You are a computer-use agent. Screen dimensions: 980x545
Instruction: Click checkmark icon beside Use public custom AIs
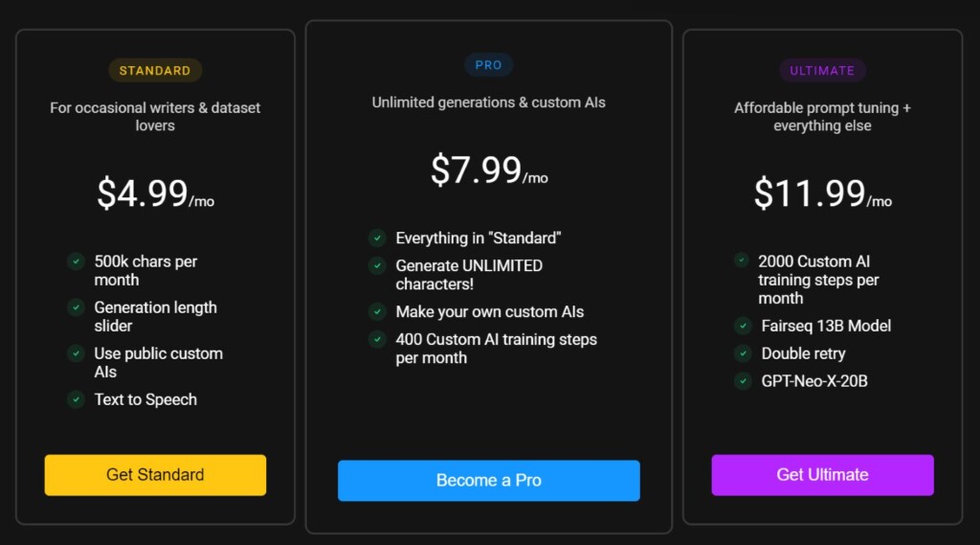(x=76, y=353)
